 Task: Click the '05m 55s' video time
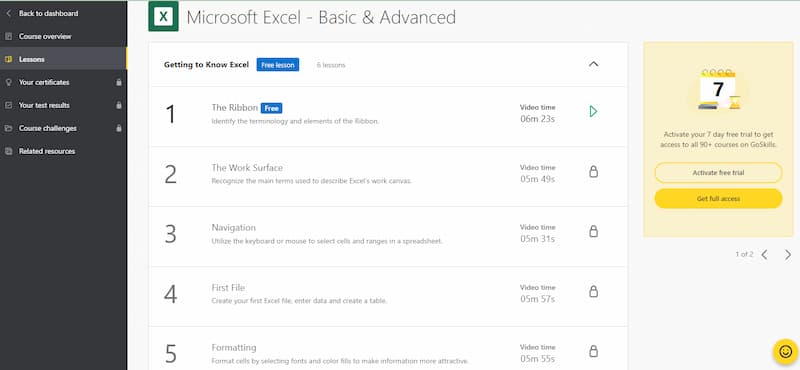[x=537, y=359]
